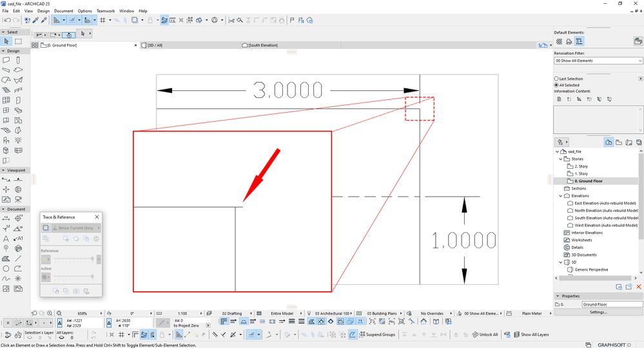Open the 02 Drafting layer combination dropdown

[232, 313]
